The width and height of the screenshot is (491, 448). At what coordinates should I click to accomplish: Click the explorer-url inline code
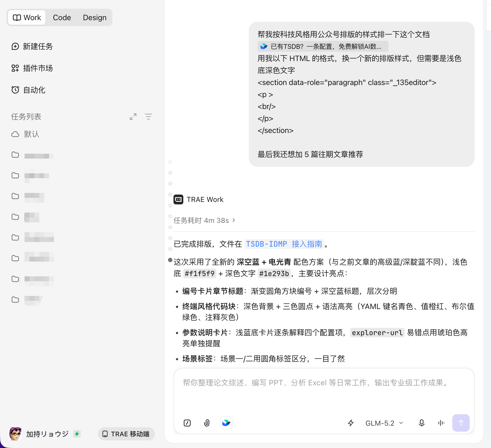point(377,333)
